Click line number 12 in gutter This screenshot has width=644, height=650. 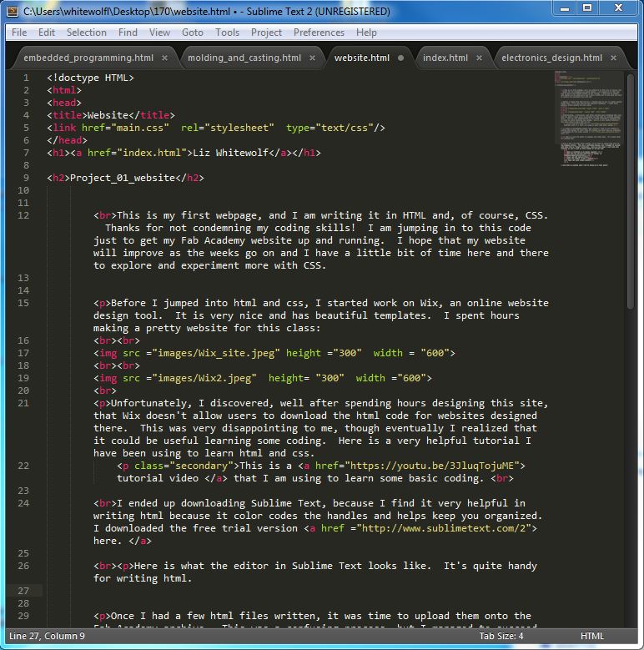point(23,215)
